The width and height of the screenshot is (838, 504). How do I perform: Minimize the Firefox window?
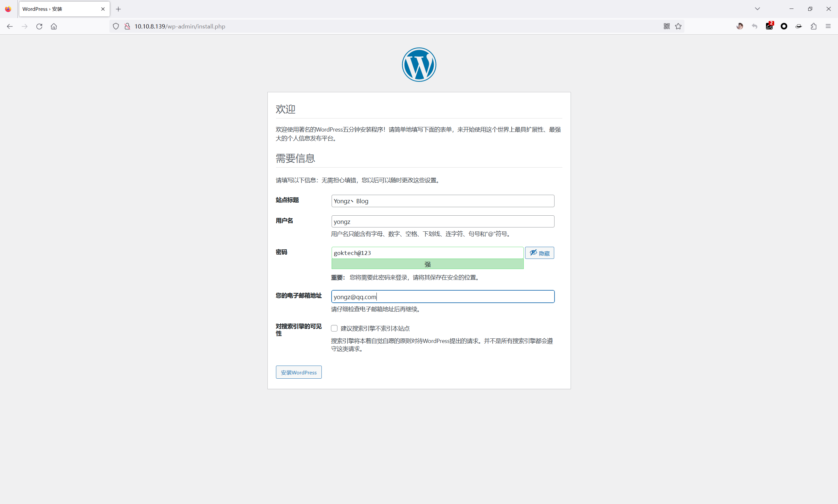click(x=792, y=9)
